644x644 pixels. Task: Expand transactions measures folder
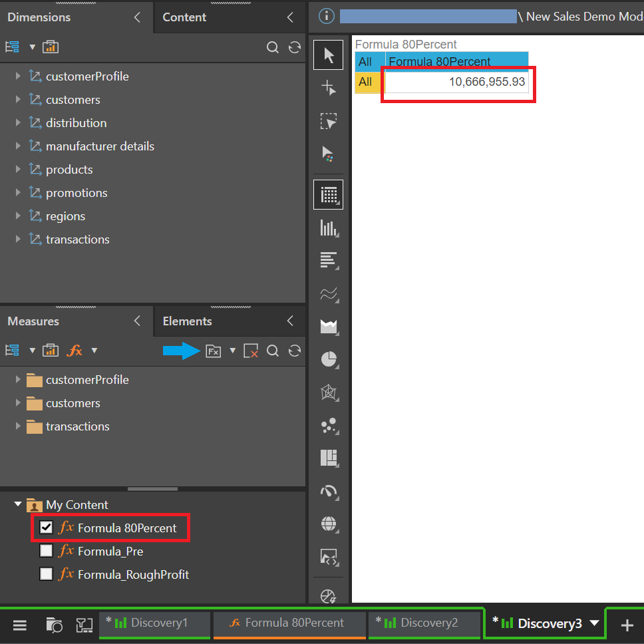click(18, 426)
